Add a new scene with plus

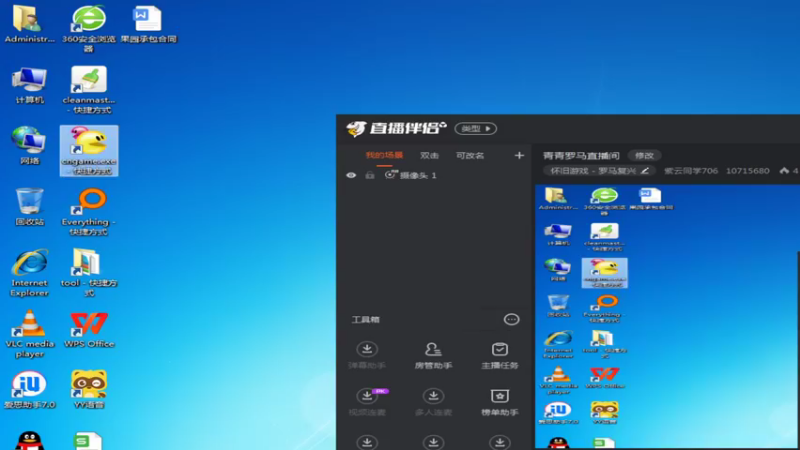(519, 155)
